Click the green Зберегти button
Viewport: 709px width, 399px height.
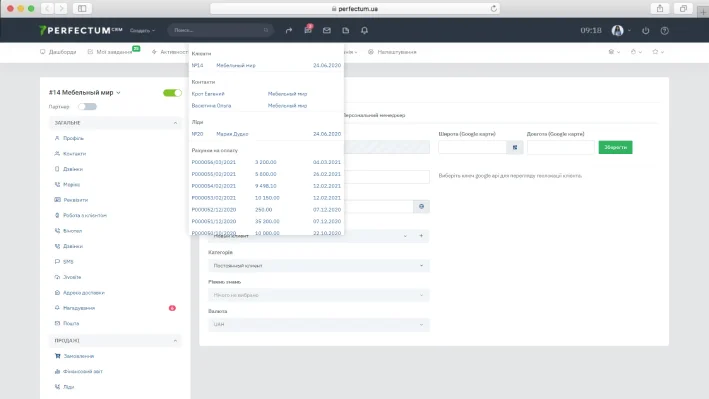[615, 147]
